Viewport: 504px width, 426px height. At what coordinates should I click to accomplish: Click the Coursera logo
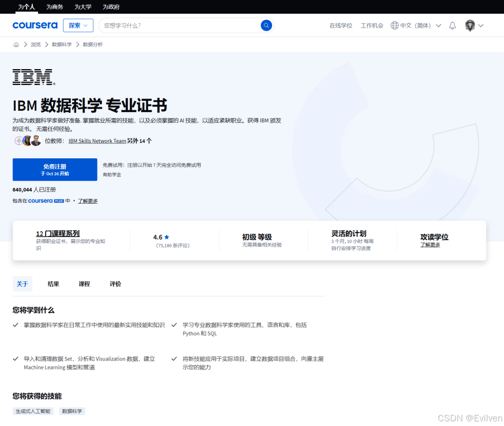35,25
